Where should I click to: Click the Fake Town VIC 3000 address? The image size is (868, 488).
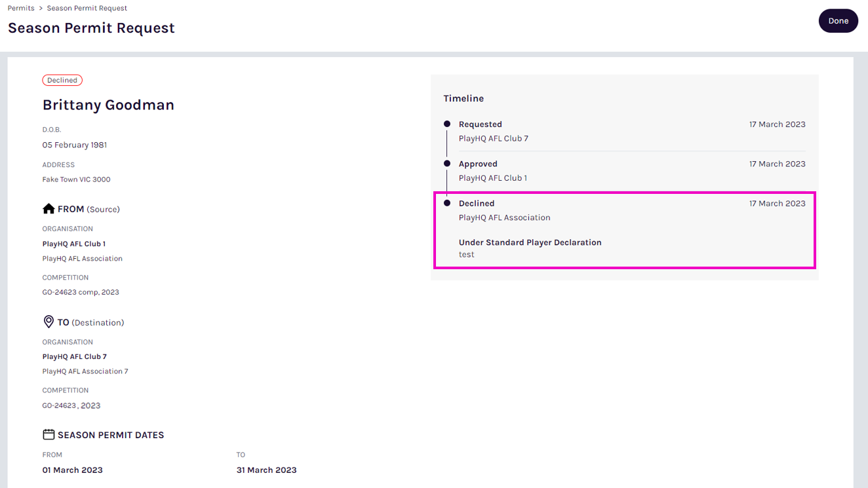76,179
